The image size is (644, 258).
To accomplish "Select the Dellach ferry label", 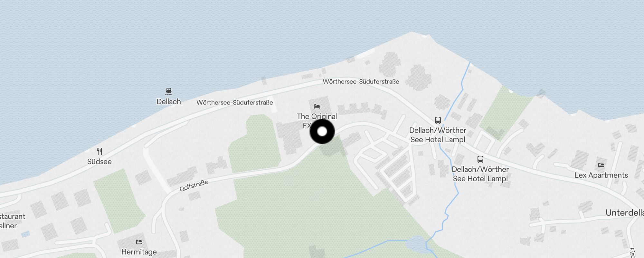I will pos(169,102).
